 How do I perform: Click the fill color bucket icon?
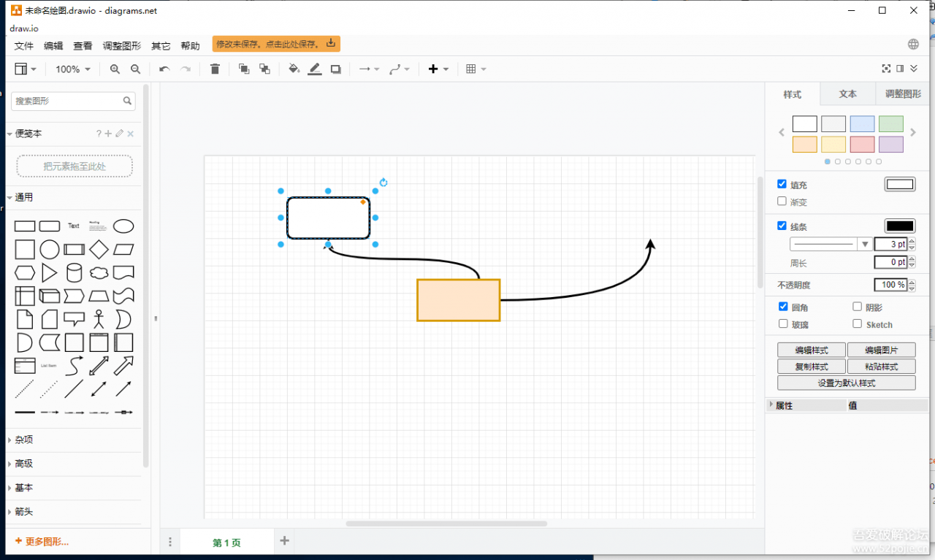(294, 69)
